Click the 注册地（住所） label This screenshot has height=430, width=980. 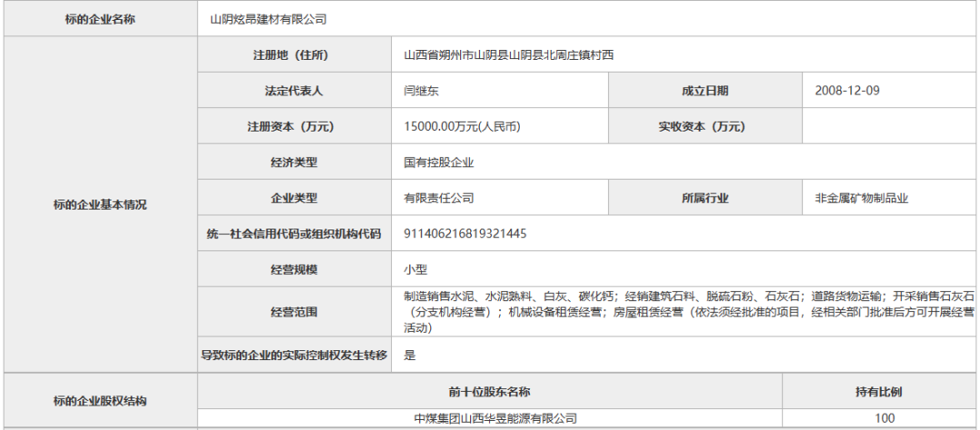(x=294, y=55)
